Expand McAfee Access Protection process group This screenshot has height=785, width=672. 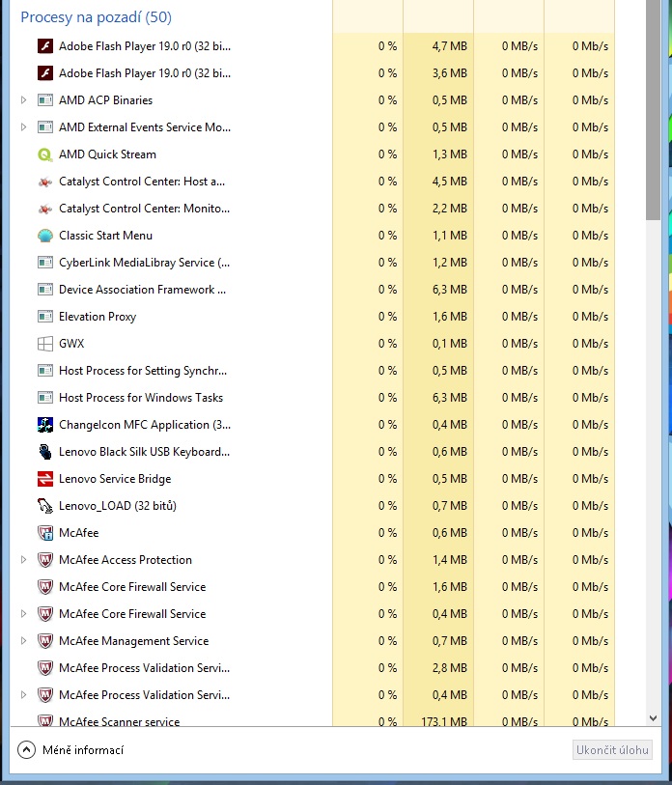coord(23,560)
